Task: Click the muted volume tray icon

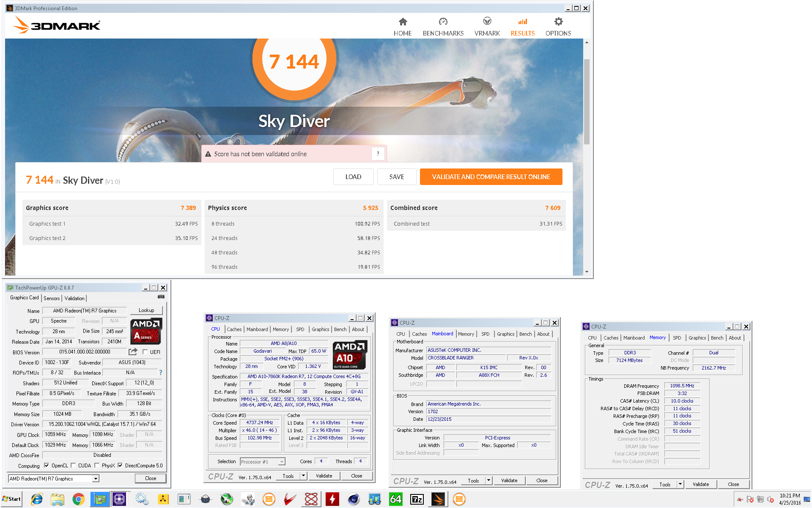Action: pos(770,499)
